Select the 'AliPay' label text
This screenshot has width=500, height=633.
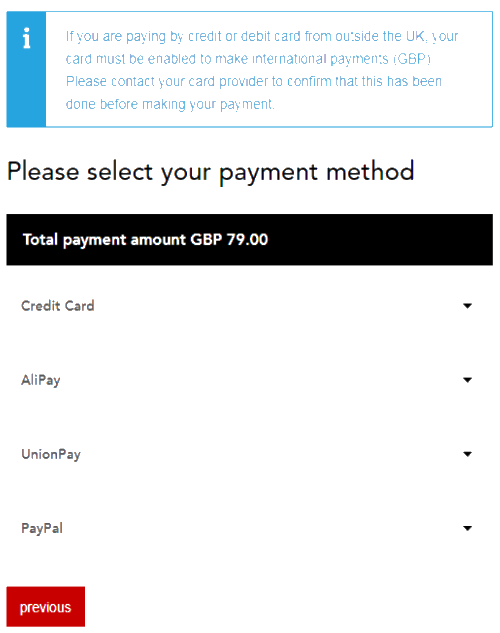41,380
